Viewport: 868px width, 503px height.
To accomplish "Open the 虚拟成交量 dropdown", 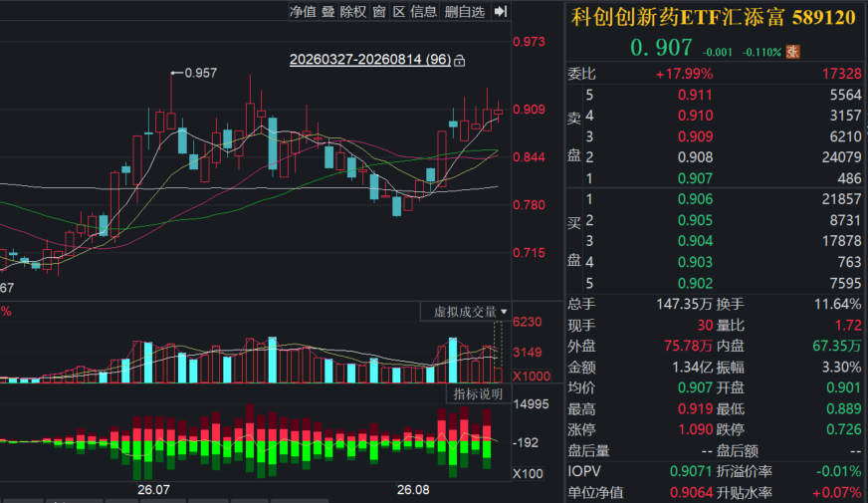I will tap(466, 312).
